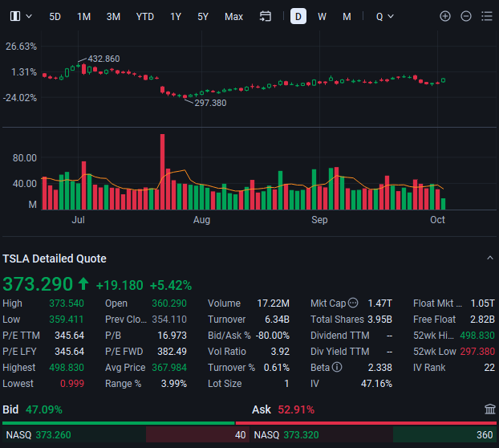Screen dimensions: 499x448
Task: Click the red ask ratio bar
Action: [366, 423]
